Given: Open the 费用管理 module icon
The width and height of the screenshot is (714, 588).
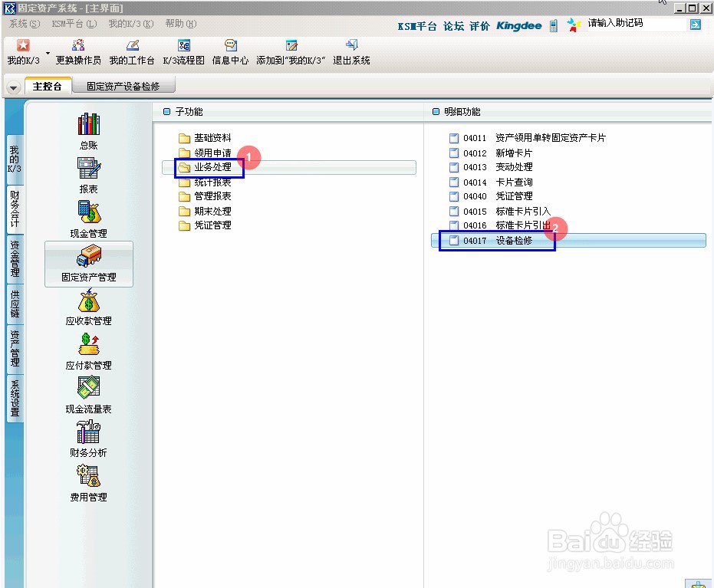Looking at the screenshot, I should click(89, 483).
